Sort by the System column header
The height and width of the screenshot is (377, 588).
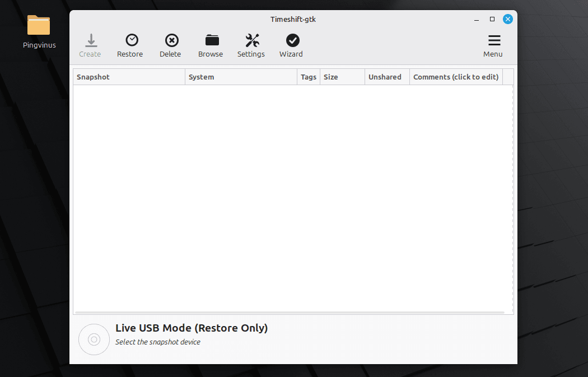click(x=241, y=77)
